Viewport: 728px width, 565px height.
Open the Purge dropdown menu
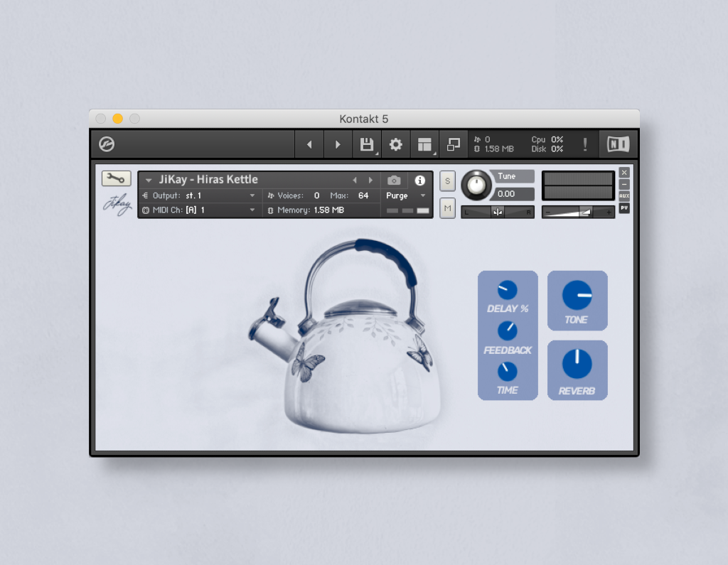click(406, 195)
